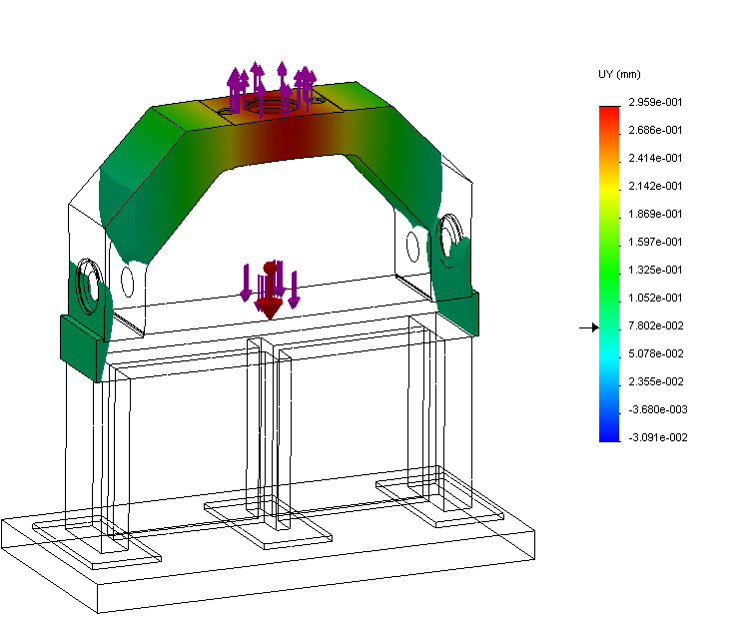Select the maximum value 2.959e-001 label

click(x=655, y=102)
